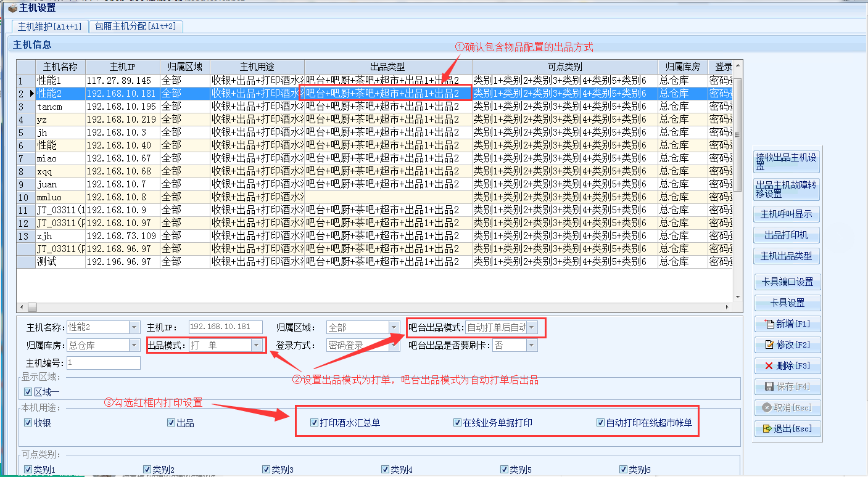Click the 主机设置 window title icon
868x477 pixels.
click(12, 8)
